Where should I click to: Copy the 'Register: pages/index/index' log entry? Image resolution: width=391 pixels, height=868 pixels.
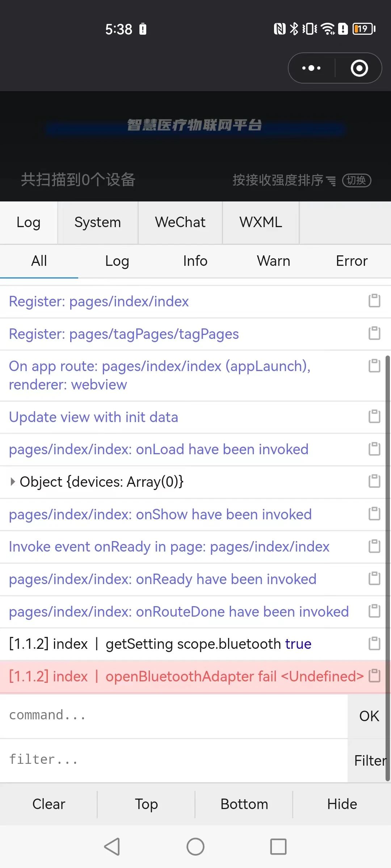pos(374,301)
